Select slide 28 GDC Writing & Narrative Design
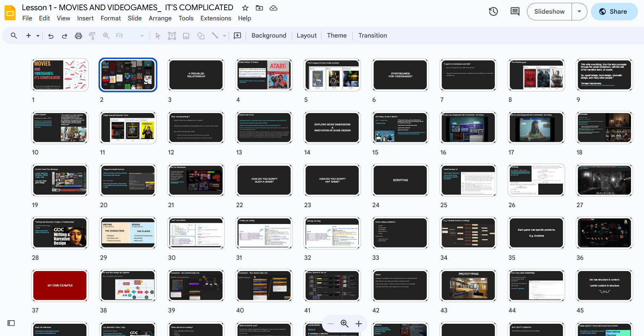The height and width of the screenshot is (336, 644). pyautogui.click(x=60, y=233)
